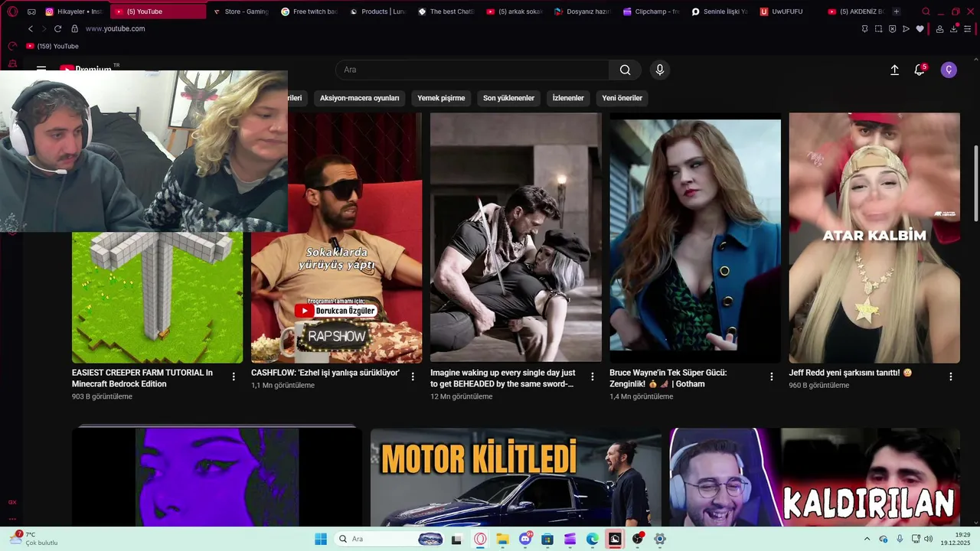Image resolution: width=980 pixels, height=551 pixels.
Task: Open options for Bruce Wayne Gotham video
Action: [771, 377]
